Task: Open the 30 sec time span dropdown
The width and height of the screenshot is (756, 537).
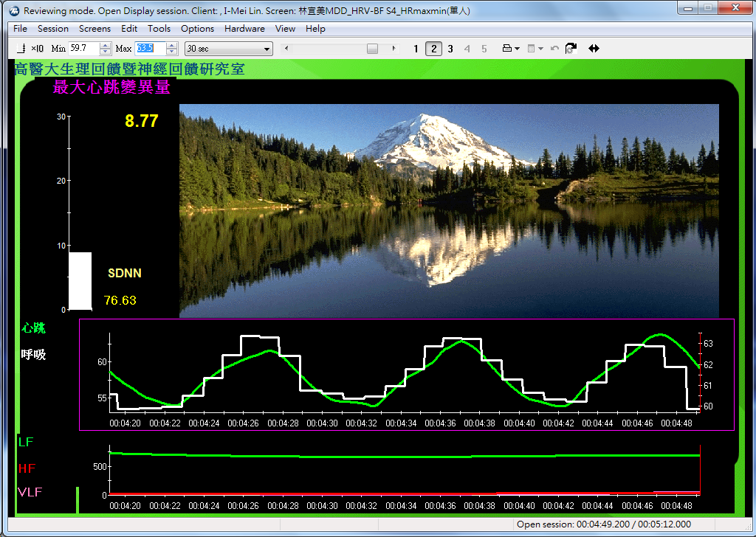Action: 228,49
